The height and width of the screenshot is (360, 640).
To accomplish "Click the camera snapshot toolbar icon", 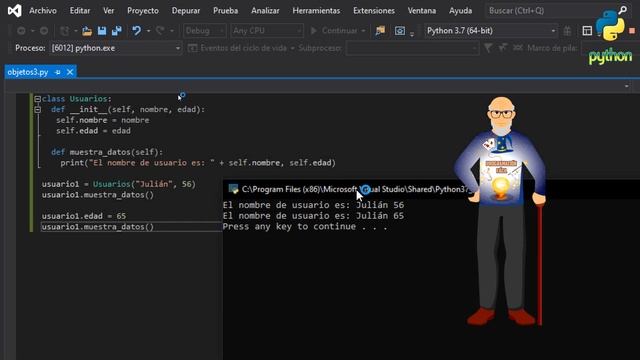I will pyautogui.click(x=400, y=31).
